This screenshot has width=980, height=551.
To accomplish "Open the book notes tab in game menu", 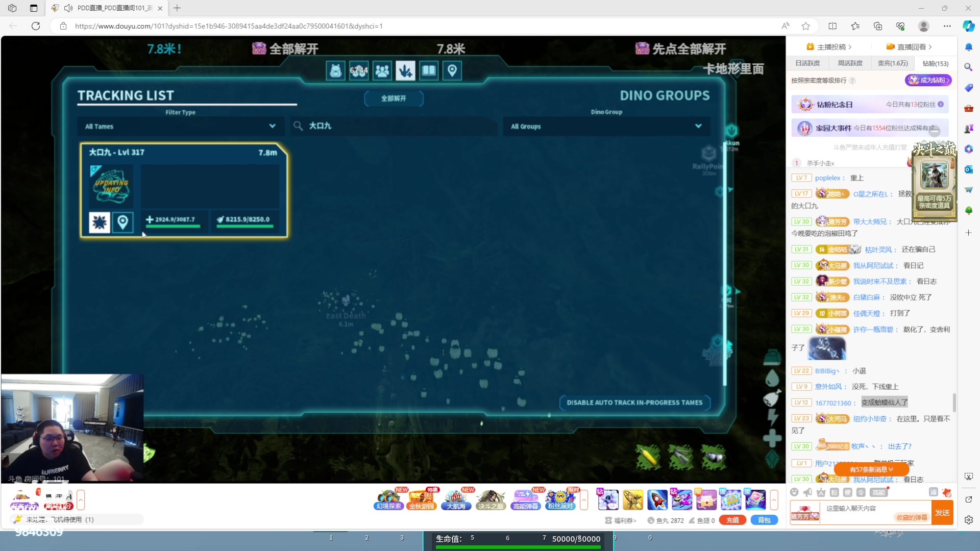I will (429, 70).
